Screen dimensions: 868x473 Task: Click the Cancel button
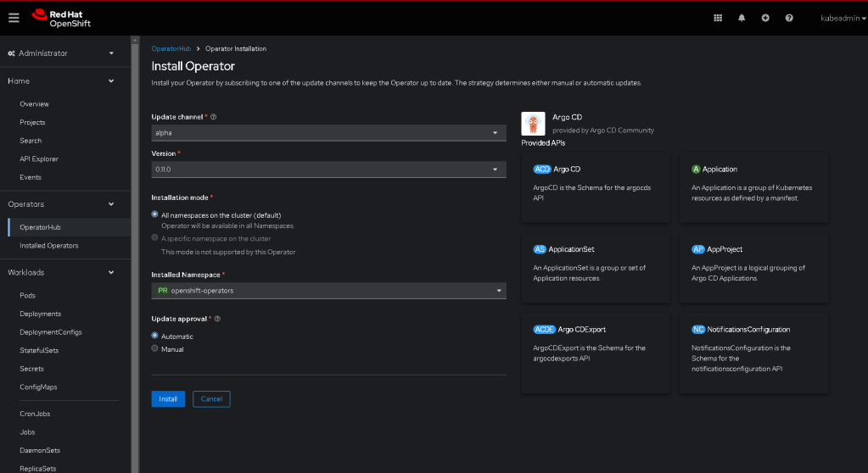click(x=211, y=399)
